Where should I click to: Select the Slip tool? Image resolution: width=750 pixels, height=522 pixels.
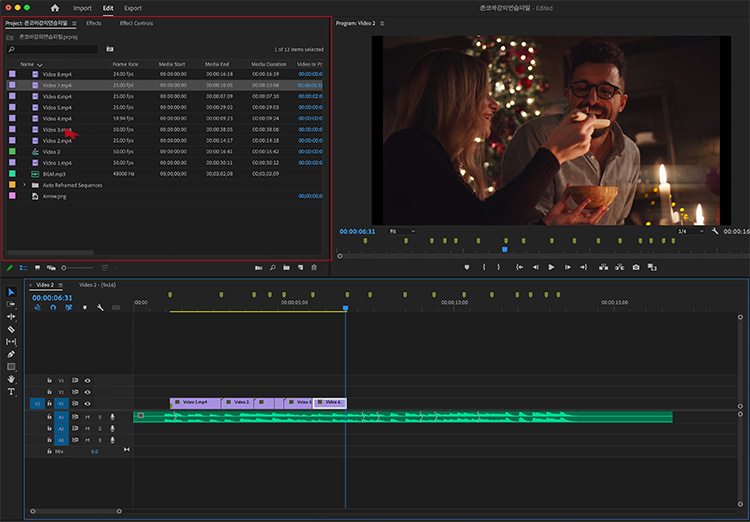(x=11, y=342)
